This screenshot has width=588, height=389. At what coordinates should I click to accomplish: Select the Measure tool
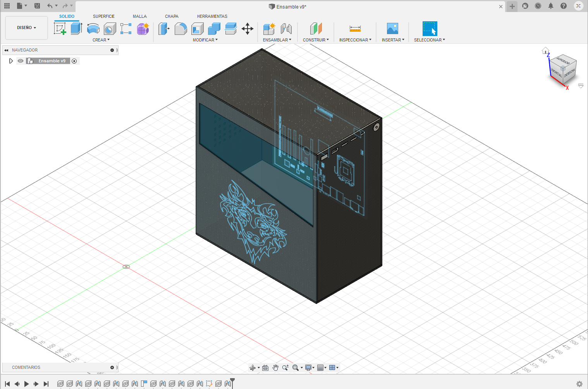click(355, 29)
